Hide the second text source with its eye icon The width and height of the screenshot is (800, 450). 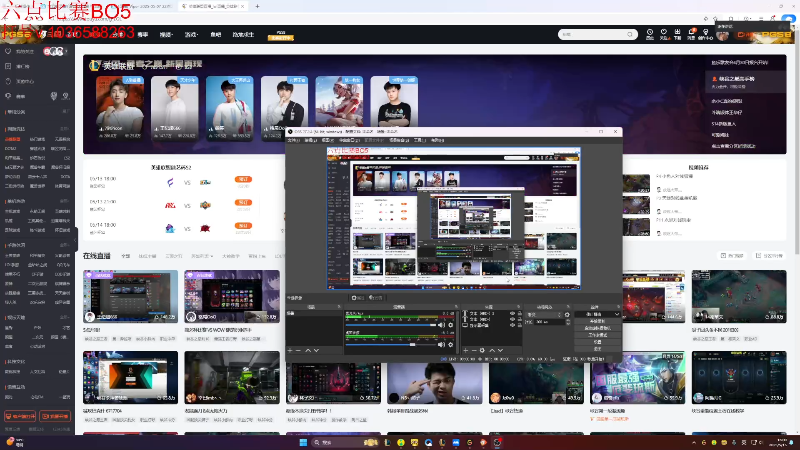point(512,319)
